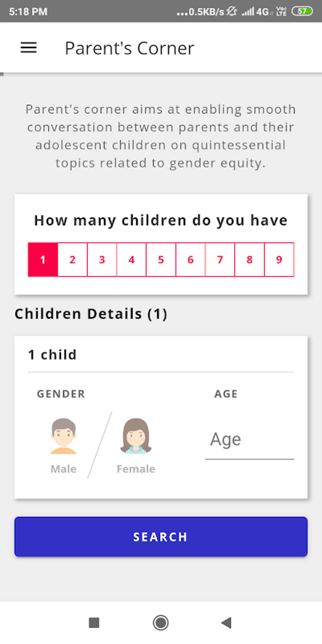Choose 2 as number of children

pyautogui.click(x=72, y=259)
